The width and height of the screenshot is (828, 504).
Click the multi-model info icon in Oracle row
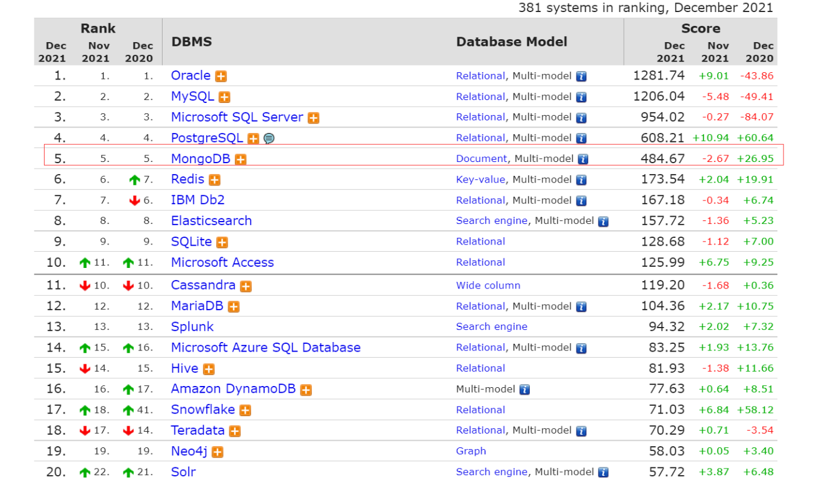[x=581, y=76]
